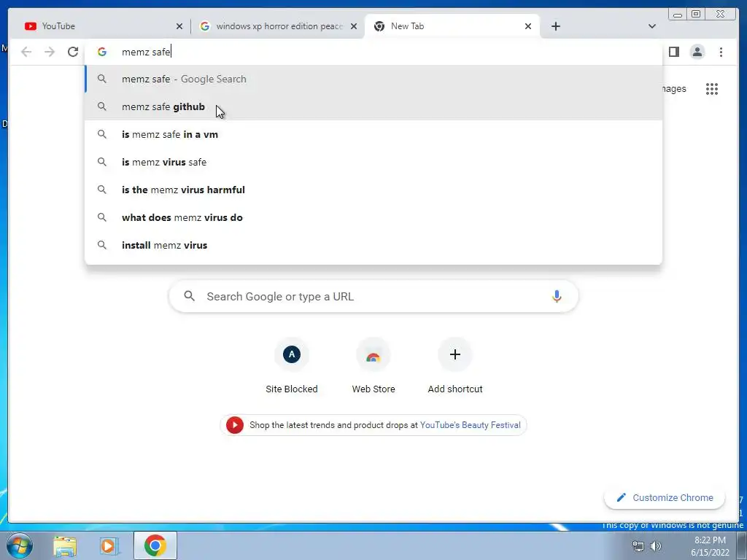Viewport: 747px width, 560px height.
Task: Click the Google G icon in address bar
Action: pyautogui.click(x=102, y=52)
